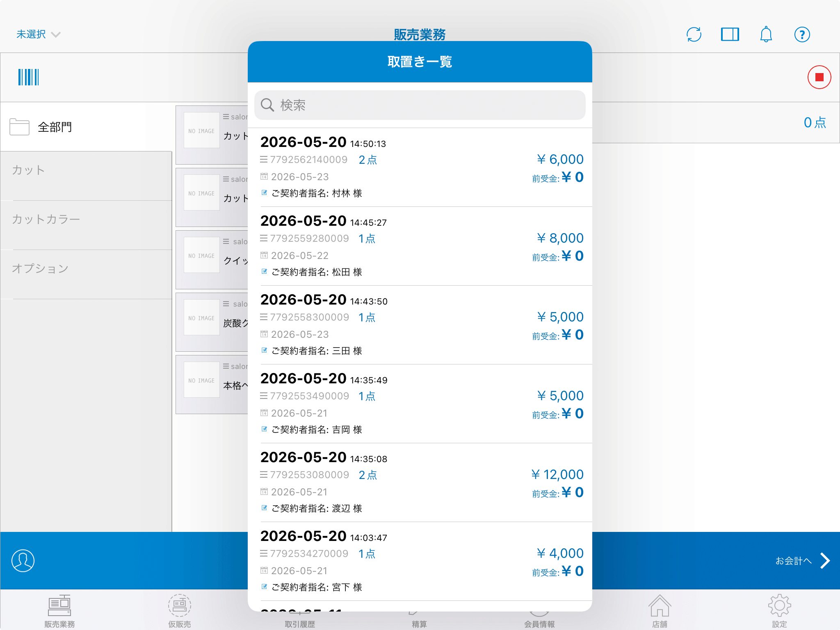Tap the checkout chevron arrow

(x=825, y=561)
